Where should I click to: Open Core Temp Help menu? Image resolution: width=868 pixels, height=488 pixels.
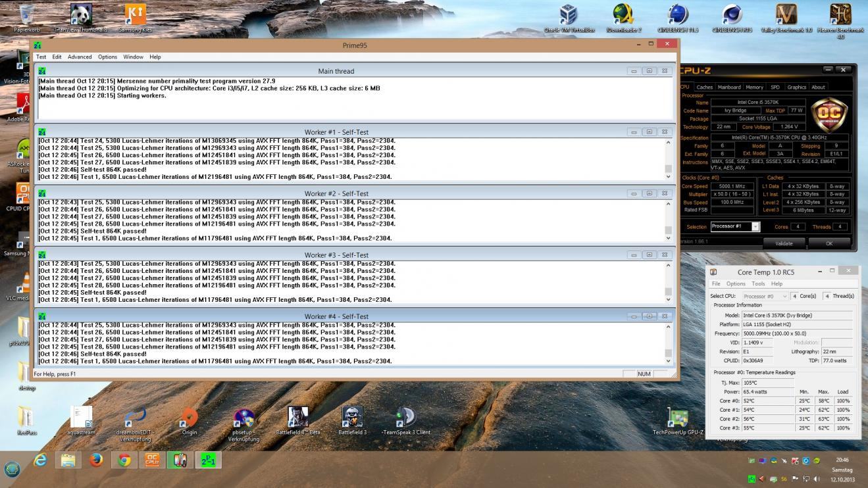pos(777,283)
